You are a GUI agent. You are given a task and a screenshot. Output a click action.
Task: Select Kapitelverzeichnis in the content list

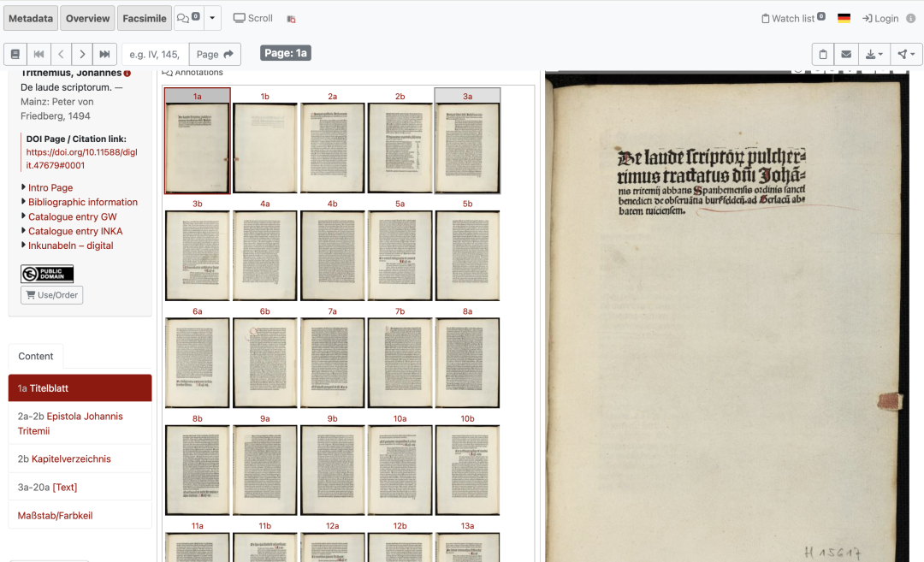[x=71, y=458]
